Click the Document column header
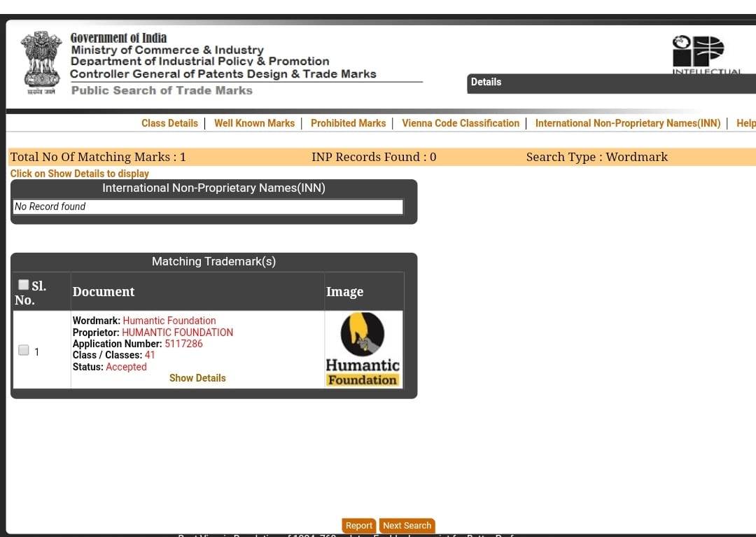The height and width of the screenshot is (537, 756). pyautogui.click(x=104, y=292)
